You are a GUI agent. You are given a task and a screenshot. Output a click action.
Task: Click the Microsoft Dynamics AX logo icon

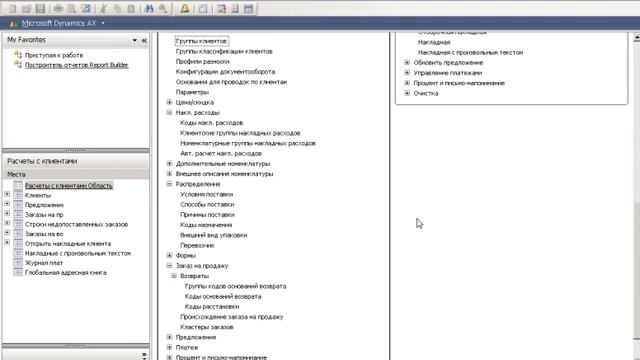pos(13,24)
